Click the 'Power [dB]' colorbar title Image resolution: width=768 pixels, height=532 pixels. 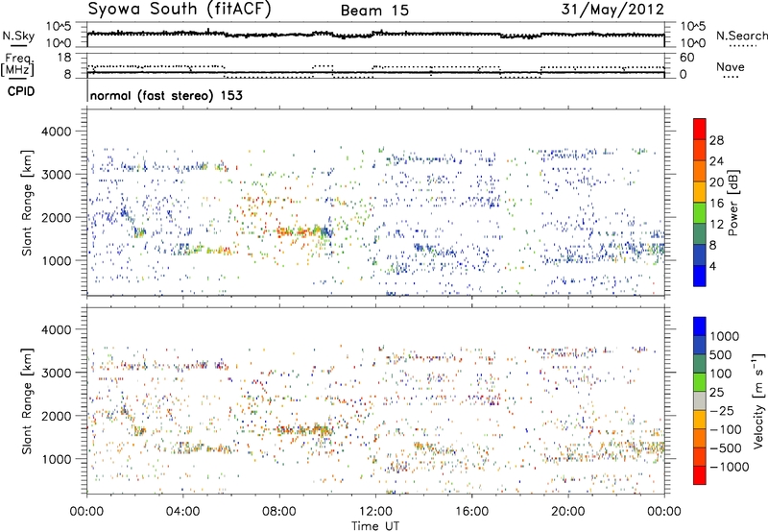pos(732,204)
